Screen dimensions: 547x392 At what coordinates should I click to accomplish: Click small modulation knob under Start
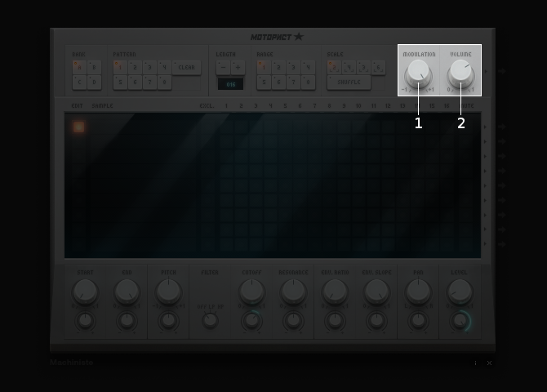pyautogui.click(x=85, y=320)
